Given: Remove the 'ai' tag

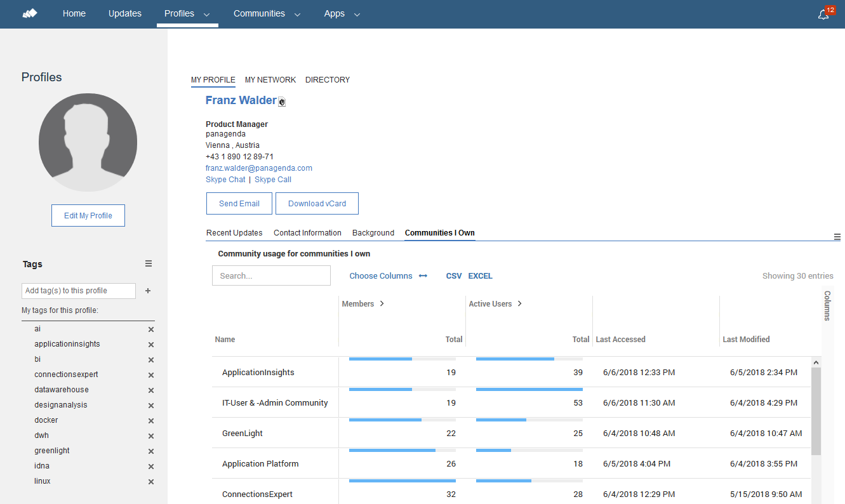Looking at the screenshot, I should 151,329.
